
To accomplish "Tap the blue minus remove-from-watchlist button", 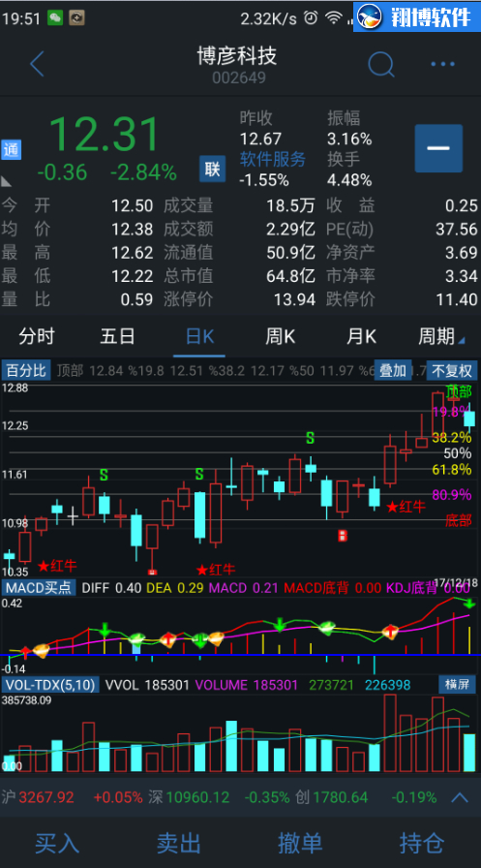I will 438,148.
